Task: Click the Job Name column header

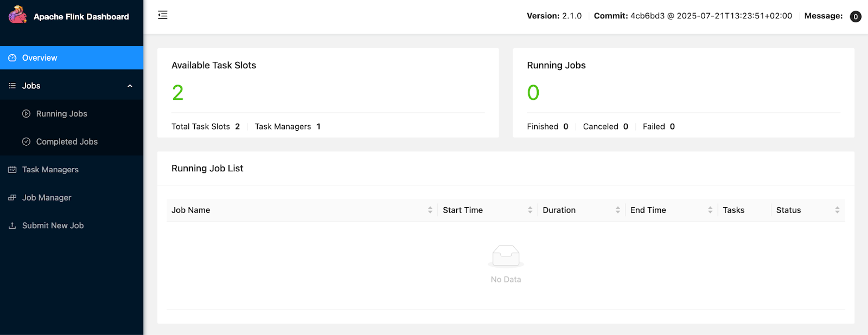Action: pyautogui.click(x=302, y=210)
